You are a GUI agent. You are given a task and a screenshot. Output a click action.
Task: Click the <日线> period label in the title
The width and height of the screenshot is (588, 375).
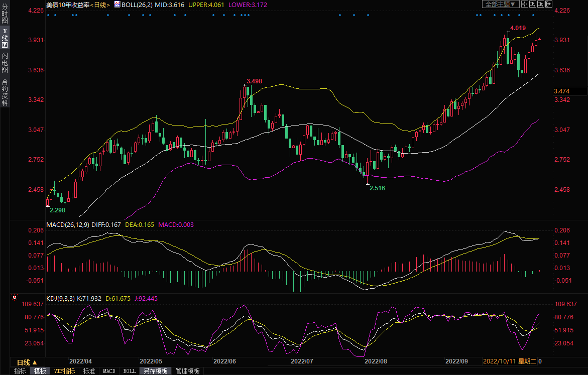tap(99, 5)
